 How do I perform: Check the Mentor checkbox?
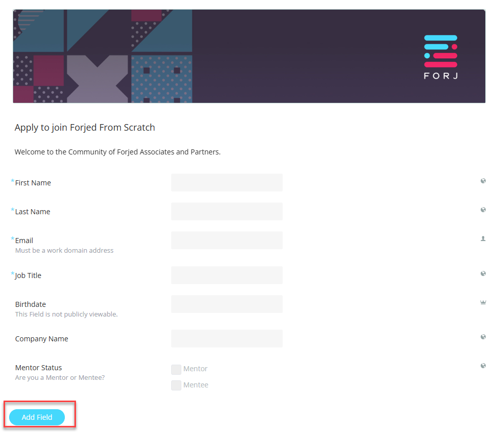point(176,369)
